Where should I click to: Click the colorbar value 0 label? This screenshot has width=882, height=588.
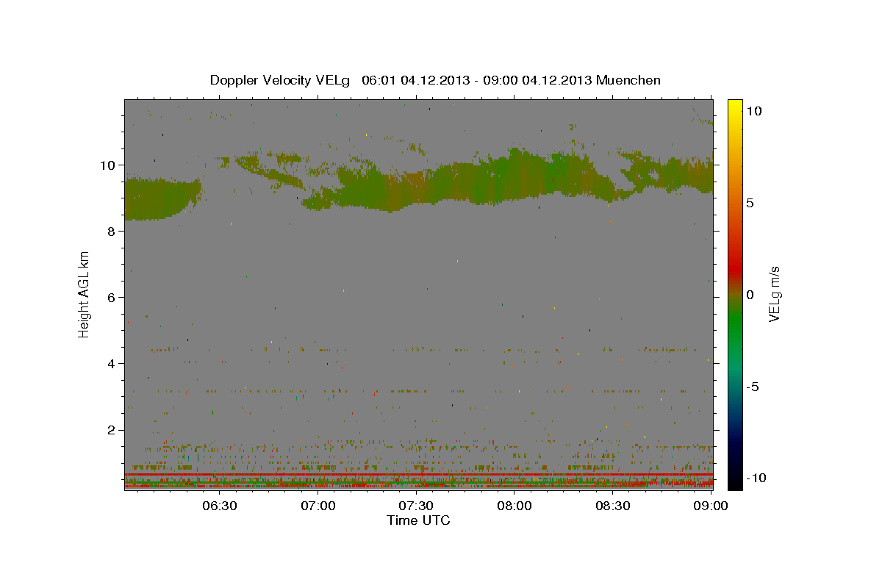click(751, 295)
